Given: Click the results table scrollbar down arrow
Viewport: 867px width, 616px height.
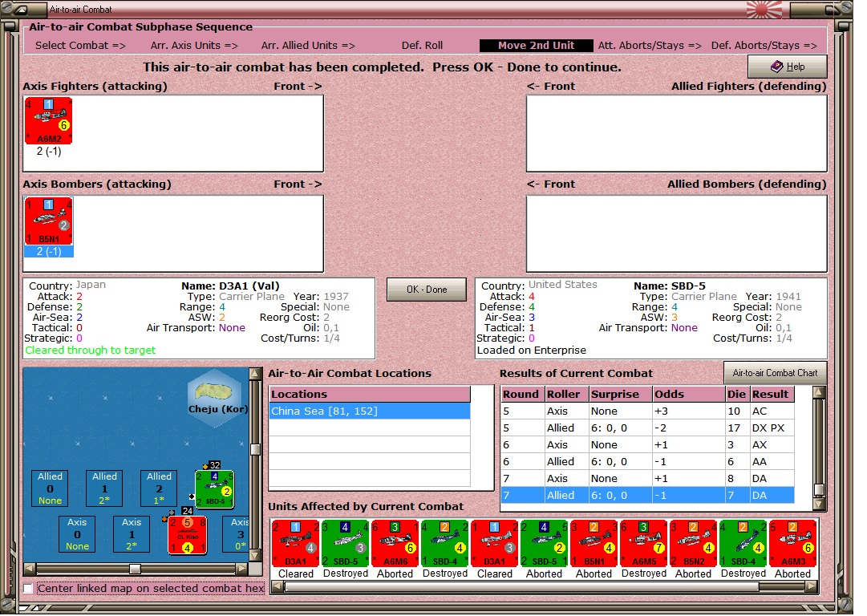Looking at the screenshot, I should click(819, 504).
